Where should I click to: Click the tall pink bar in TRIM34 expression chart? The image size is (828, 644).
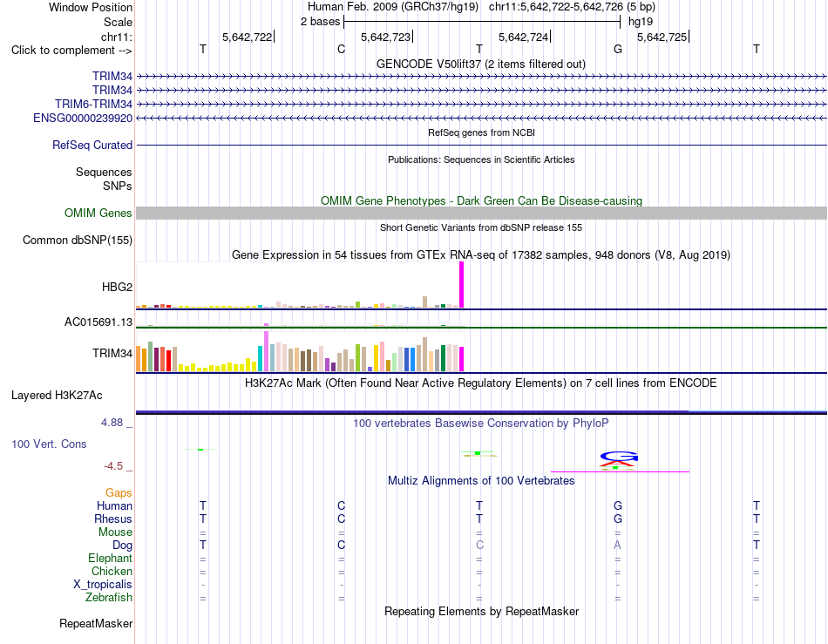tap(266, 351)
